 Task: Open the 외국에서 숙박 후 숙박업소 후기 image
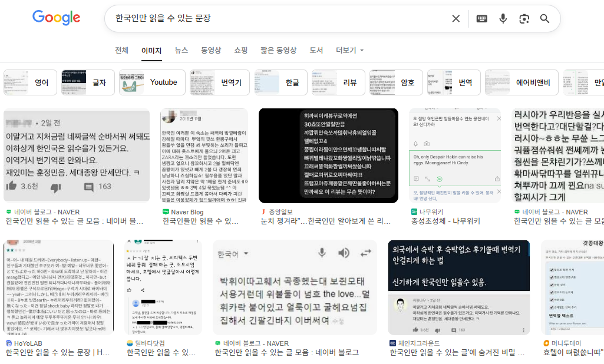coord(459,287)
